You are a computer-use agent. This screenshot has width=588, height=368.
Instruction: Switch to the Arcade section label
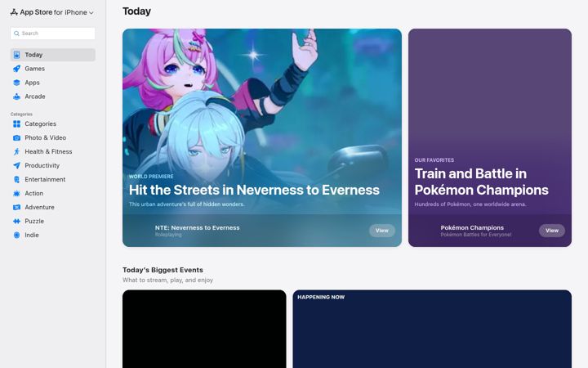(35, 96)
